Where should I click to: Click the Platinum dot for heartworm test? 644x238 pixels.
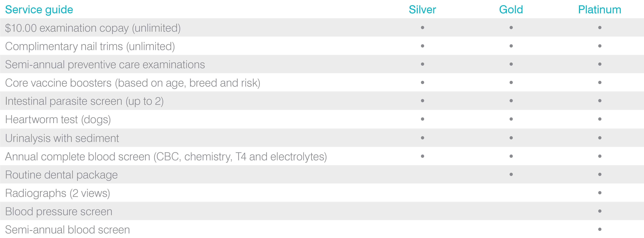point(600,119)
